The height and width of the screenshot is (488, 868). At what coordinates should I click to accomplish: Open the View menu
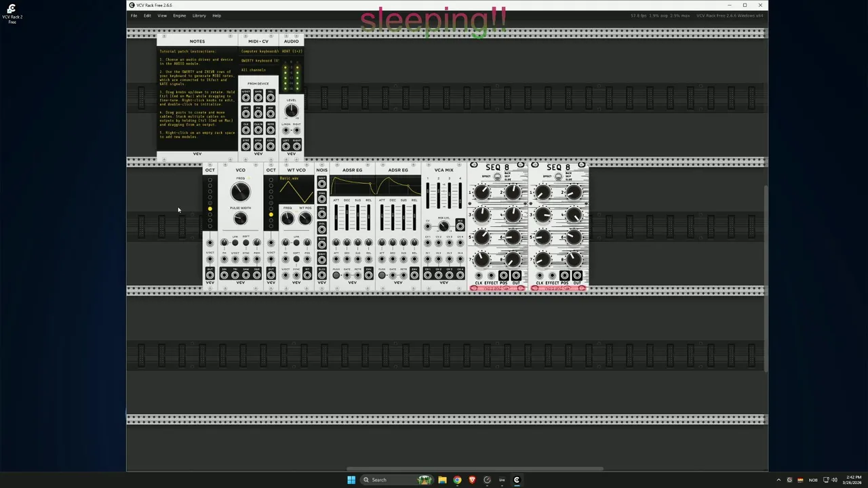(x=162, y=16)
